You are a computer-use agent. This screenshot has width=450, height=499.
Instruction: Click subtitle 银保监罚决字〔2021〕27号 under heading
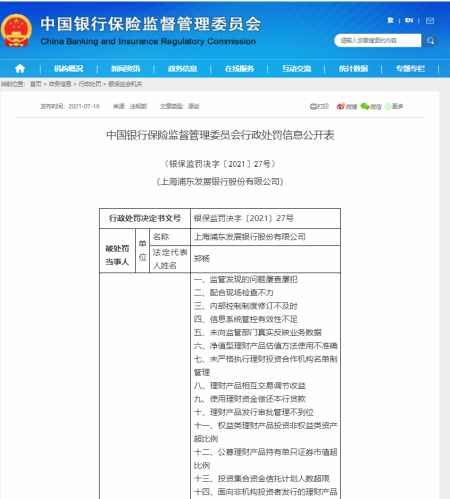pos(220,164)
